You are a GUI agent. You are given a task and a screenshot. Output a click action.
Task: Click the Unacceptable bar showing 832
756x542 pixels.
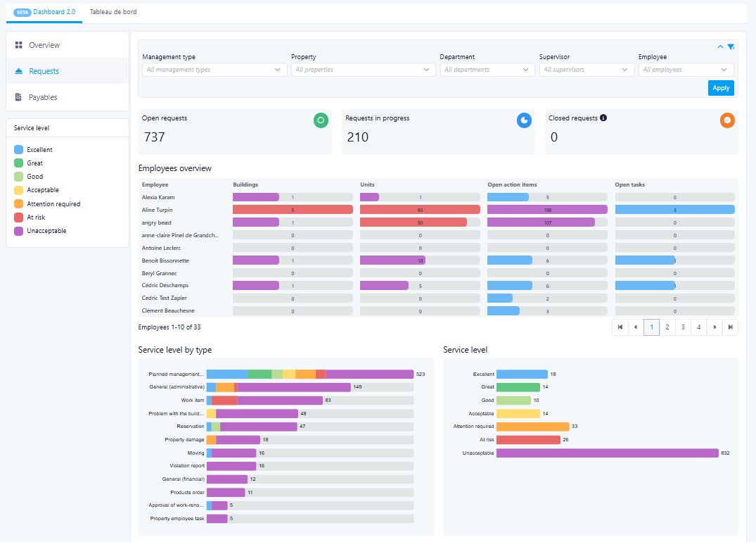click(608, 453)
